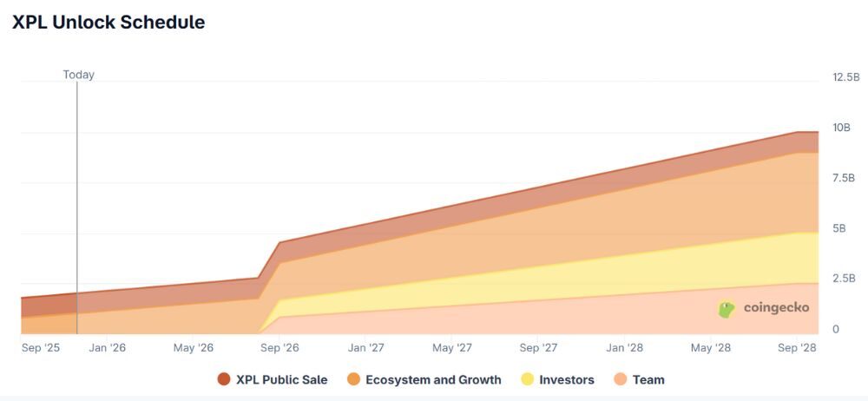Click the 12.5B y-axis label
This screenshot has height=401, width=868.
845,77
